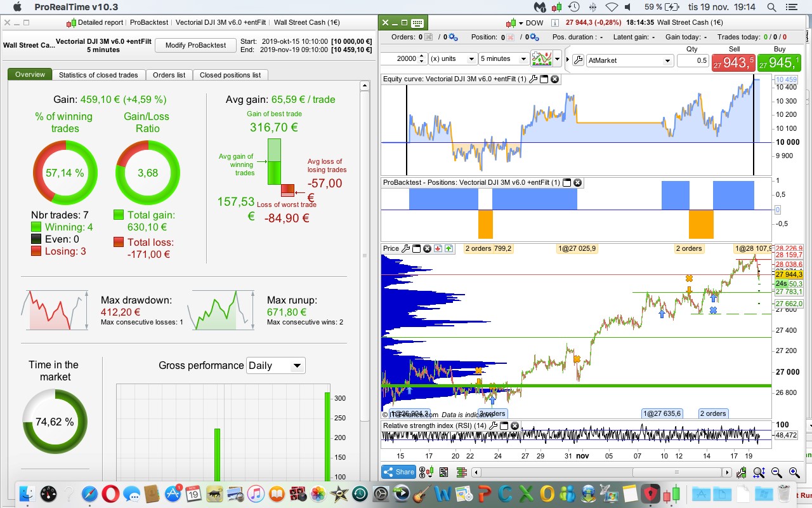812x508 pixels.
Task: Click the green up-arrow Price icon
Action: (x=449, y=248)
